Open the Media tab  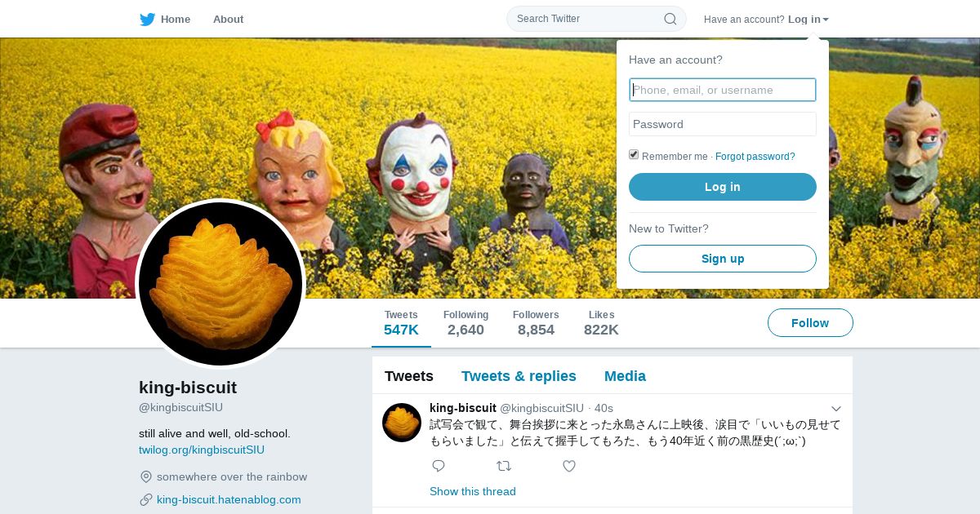pyautogui.click(x=625, y=376)
